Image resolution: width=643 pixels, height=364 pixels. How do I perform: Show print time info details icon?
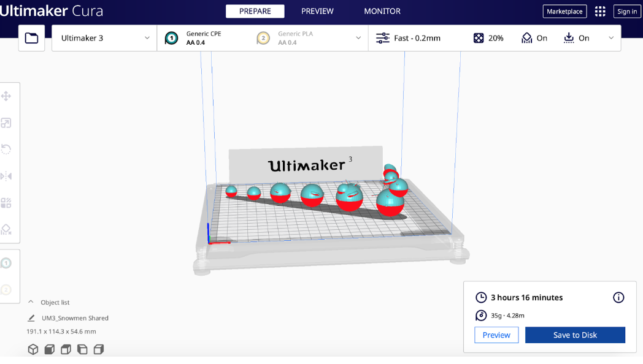point(618,298)
